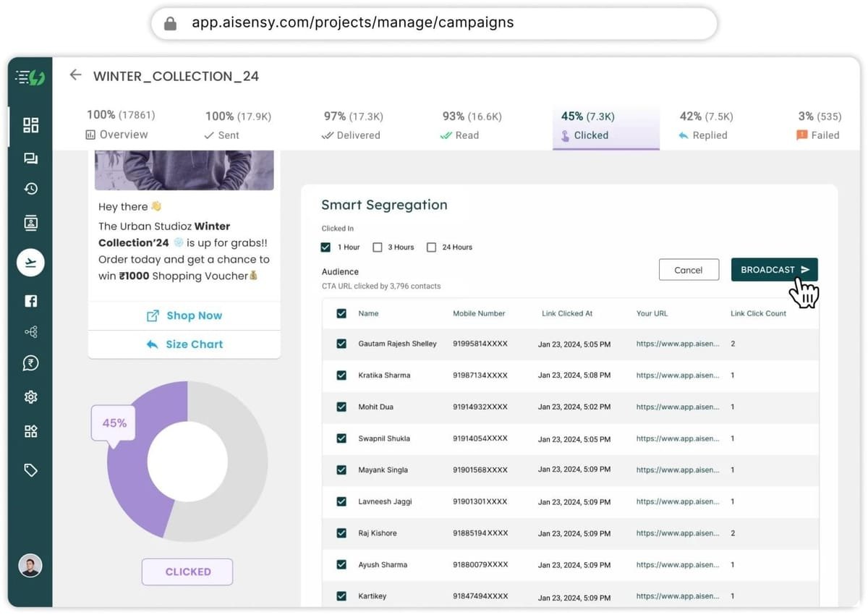Open the tags icon in sidebar
This screenshot has height=615, width=868.
(x=30, y=470)
